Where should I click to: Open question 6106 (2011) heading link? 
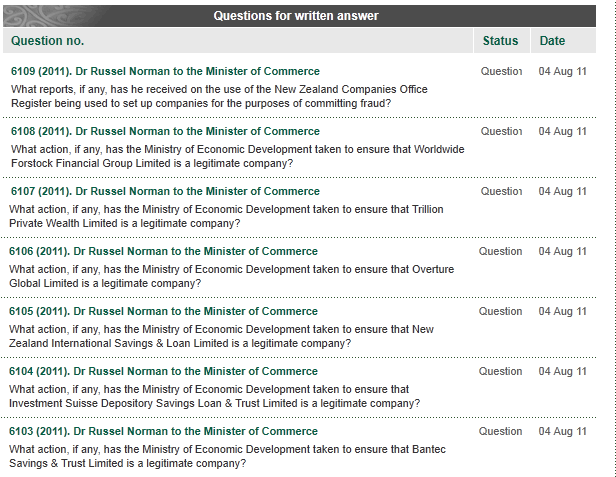tap(163, 251)
